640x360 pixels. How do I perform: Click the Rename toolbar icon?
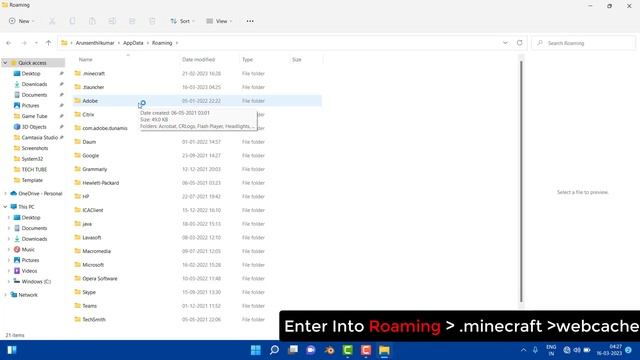(x=112, y=21)
